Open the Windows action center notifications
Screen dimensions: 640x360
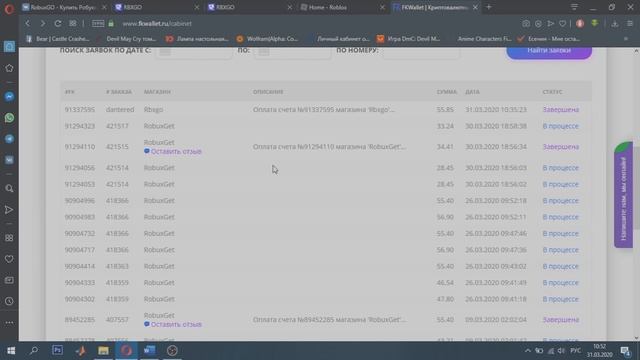point(626,350)
